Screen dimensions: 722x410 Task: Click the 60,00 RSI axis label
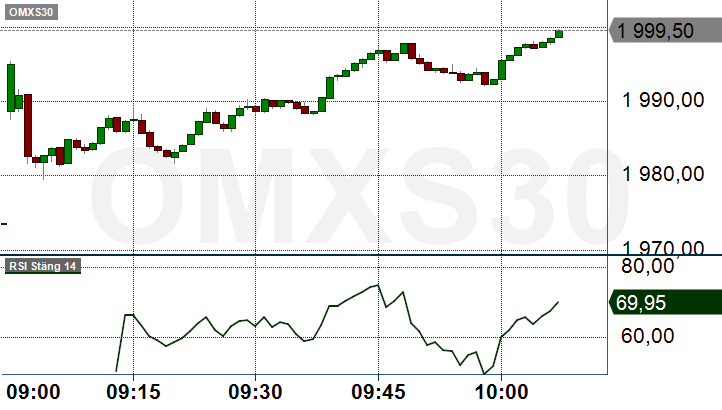click(x=647, y=336)
